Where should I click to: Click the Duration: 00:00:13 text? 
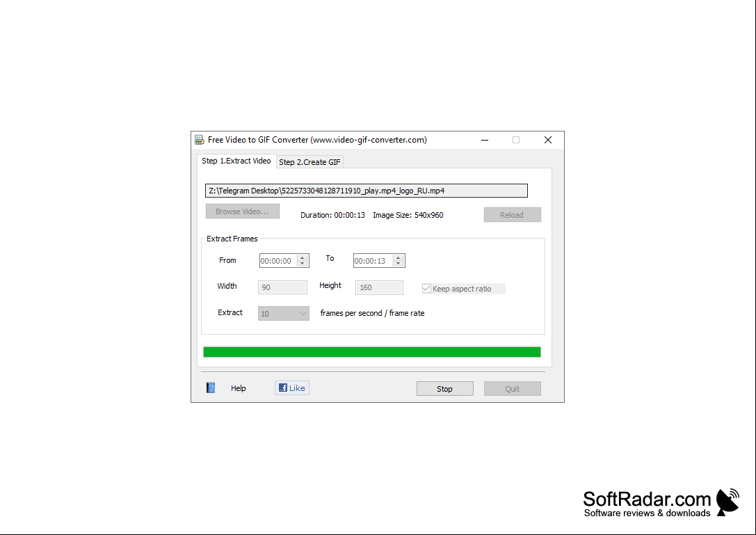click(332, 215)
